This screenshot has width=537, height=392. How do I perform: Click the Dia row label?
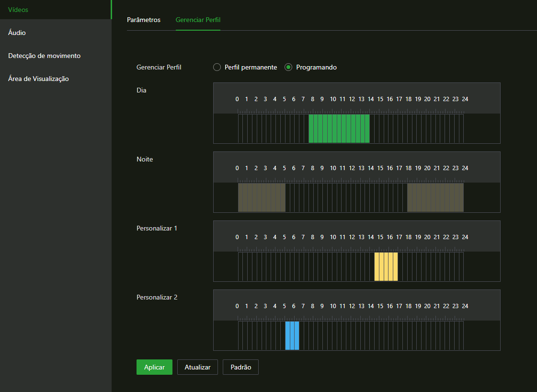141,90
